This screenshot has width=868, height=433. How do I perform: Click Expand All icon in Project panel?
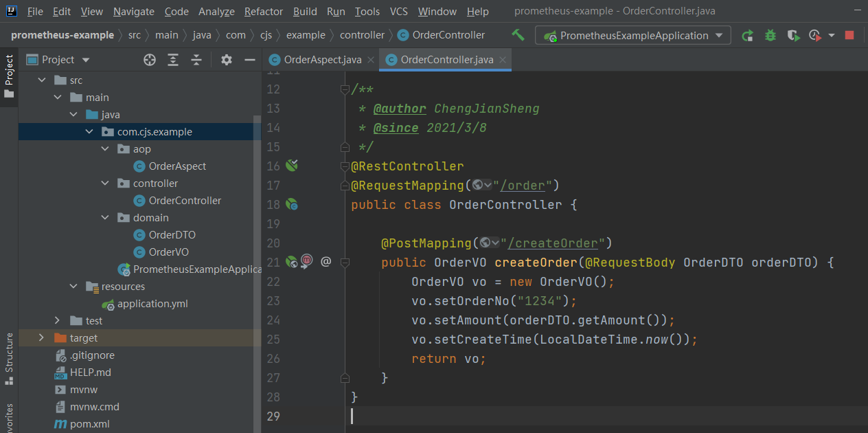coord(173,60)
